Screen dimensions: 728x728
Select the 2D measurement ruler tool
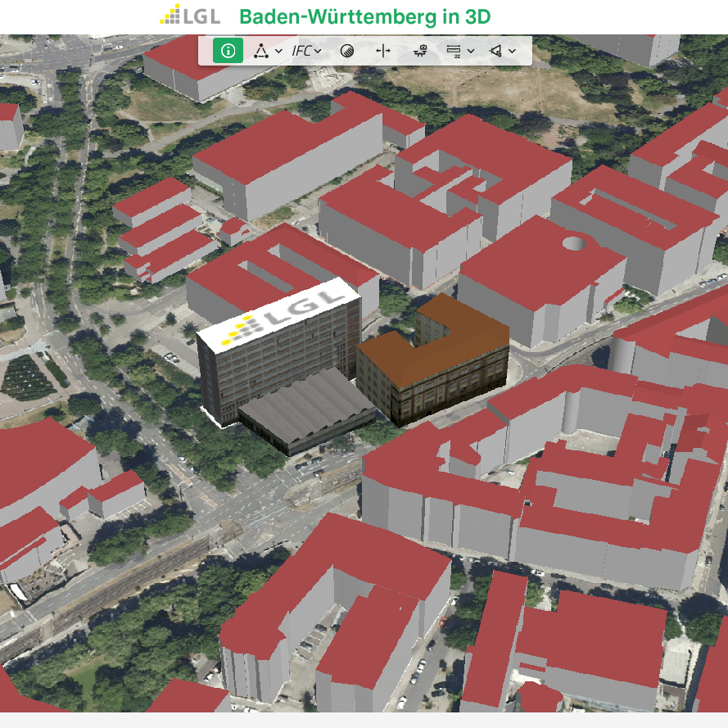point(454,51)
